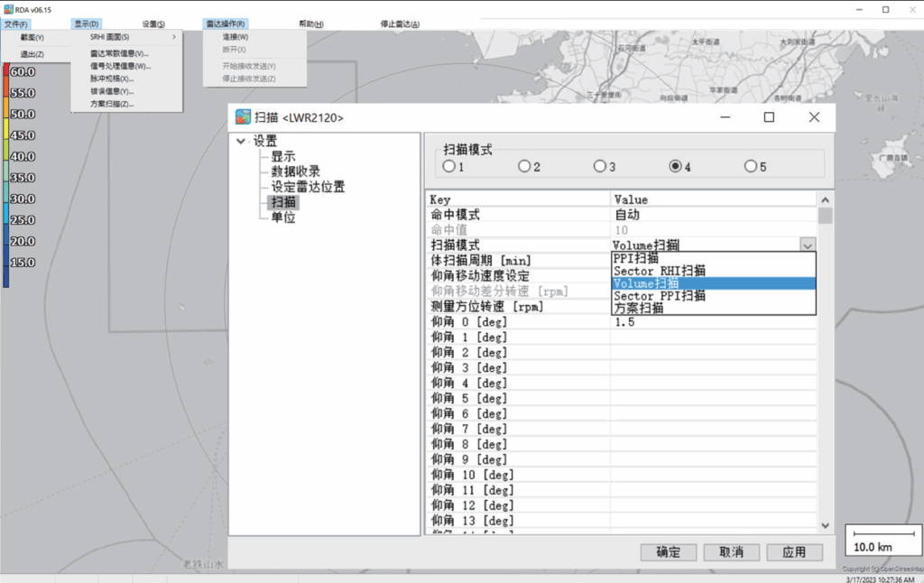Select 连接(W) in radar operation menu
The width and height of the screenshot is (924, 583).
point(236,36)
